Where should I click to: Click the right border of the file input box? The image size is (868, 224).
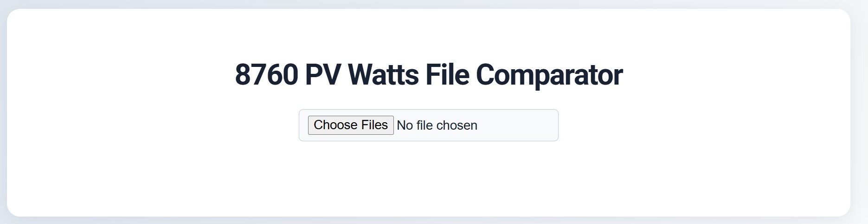coord(558,125)
